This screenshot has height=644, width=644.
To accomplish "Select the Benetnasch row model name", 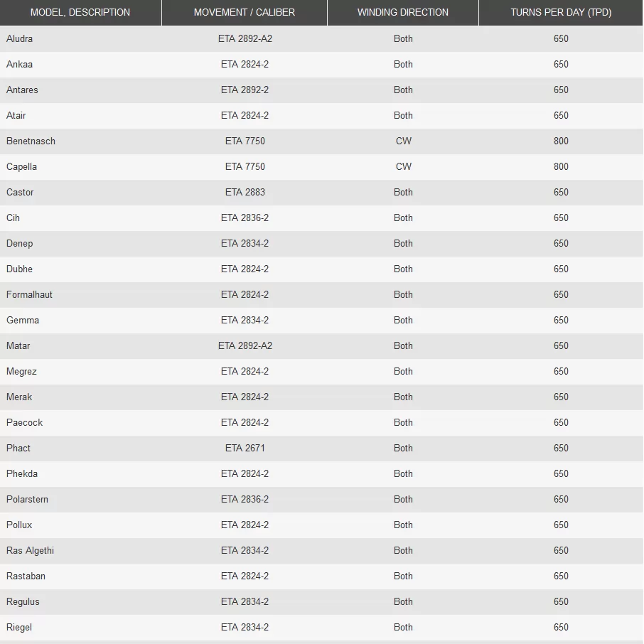I will point(31,141).
